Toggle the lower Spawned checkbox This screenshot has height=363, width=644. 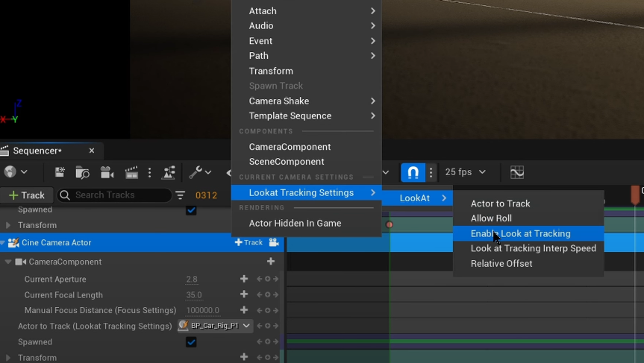coord(191,342)
